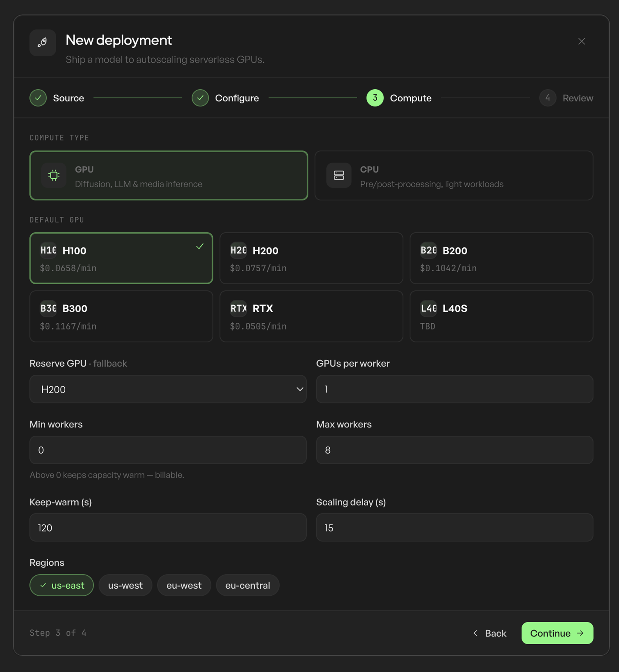Click the L40S badge icon

[429, 308]
